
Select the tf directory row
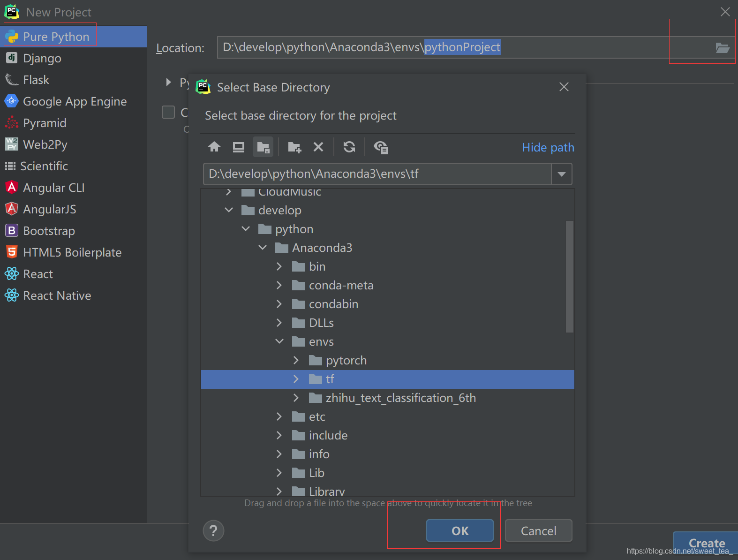(388, 379)
